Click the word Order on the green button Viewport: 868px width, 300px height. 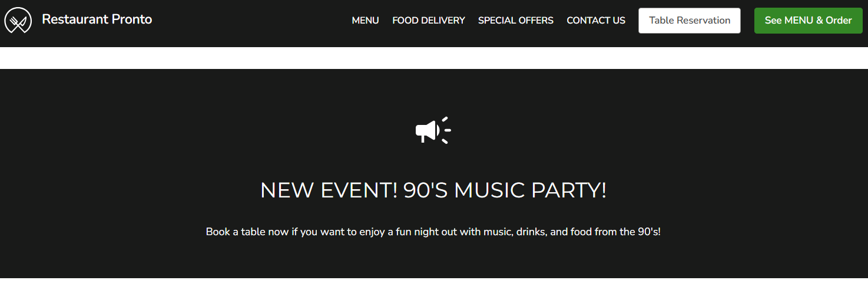point(839,21)
